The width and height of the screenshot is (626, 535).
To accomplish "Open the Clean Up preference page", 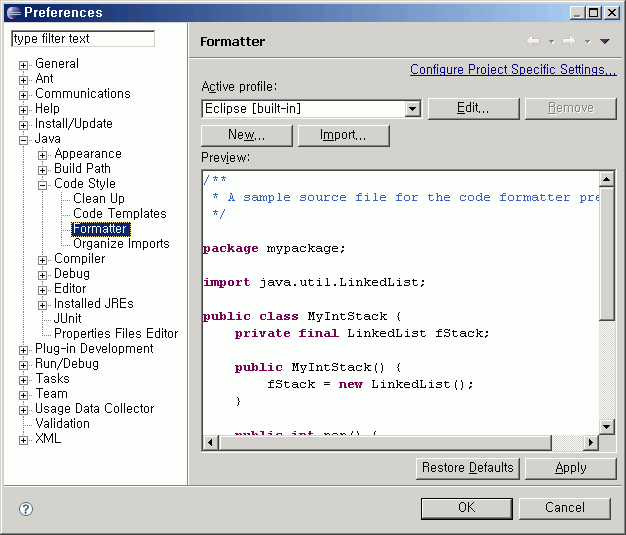I will tap(98, 199).
